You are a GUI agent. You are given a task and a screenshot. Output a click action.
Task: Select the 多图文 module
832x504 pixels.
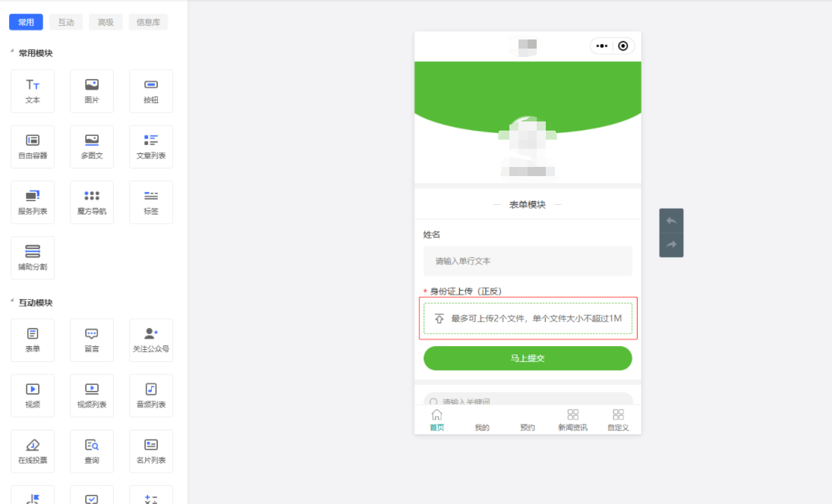92,147
